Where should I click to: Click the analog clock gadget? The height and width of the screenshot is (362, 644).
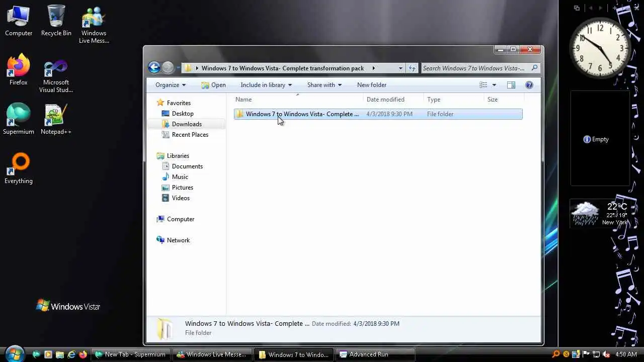point(600,48)
